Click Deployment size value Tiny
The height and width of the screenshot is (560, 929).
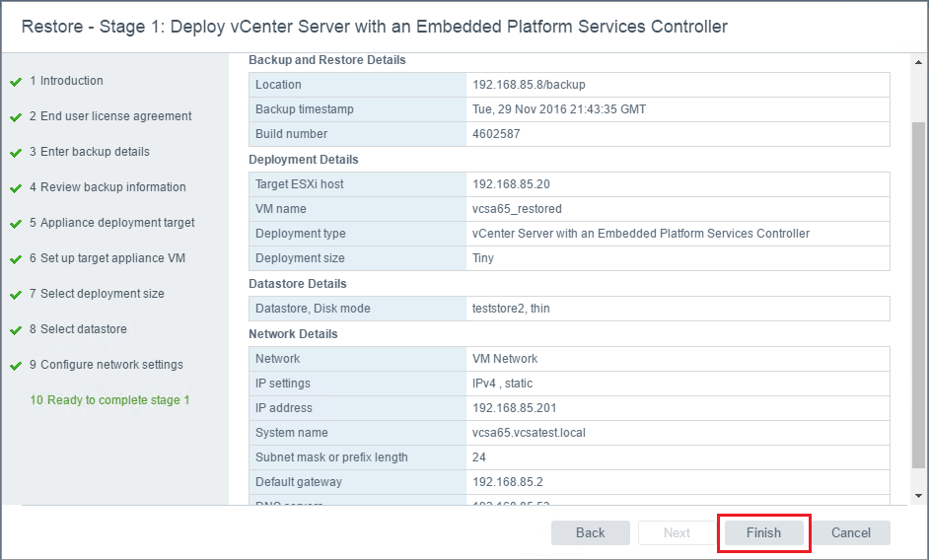483,258
